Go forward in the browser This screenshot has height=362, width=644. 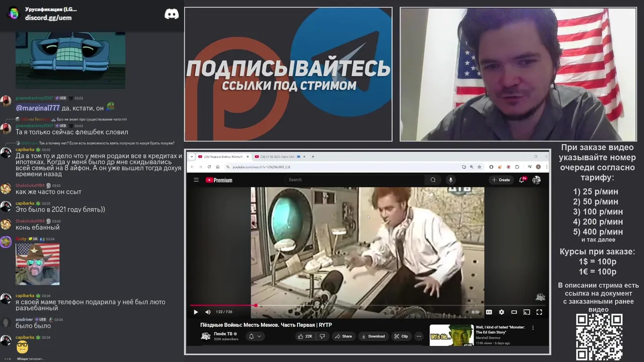200,167
